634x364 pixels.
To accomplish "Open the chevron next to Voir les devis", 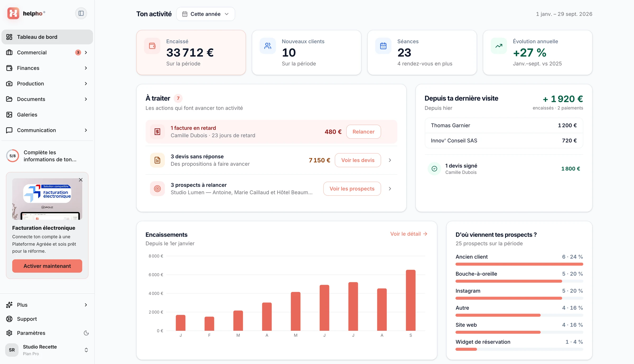I will click(x=390, y=160).
